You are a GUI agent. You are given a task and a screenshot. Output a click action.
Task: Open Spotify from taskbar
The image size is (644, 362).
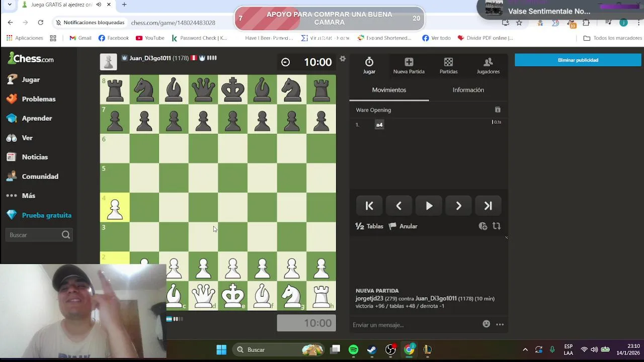(x=353, y=349)
